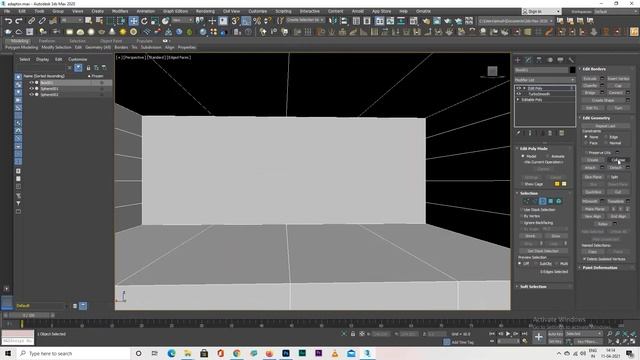Toggle visibility of first scene explorer object
This screenshot has height=360, width=640.
point(31,82)
